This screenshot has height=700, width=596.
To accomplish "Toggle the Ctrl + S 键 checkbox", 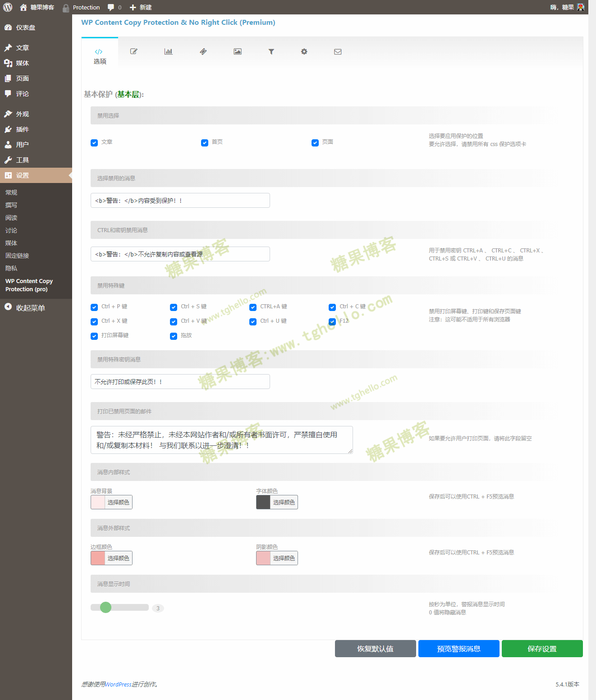I will click(x=174, y=307).
